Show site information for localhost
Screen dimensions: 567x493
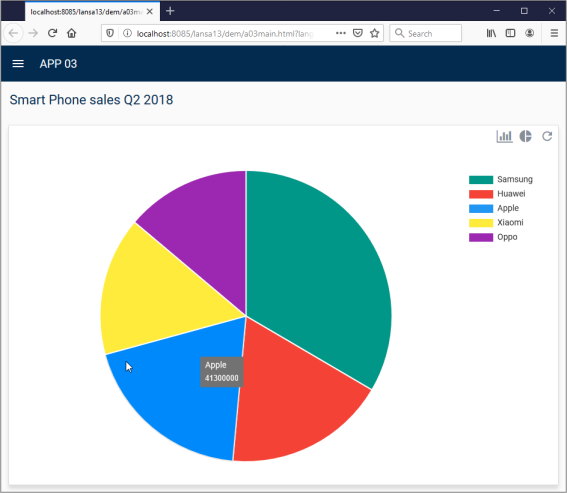click(x=127, y=33)
